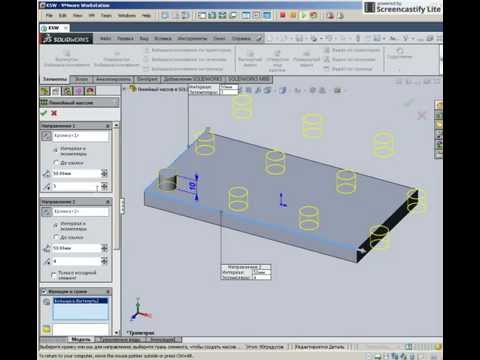Collapse the 'Функции и грани' section chevron
480x360 pixels.
pos(108,292)
